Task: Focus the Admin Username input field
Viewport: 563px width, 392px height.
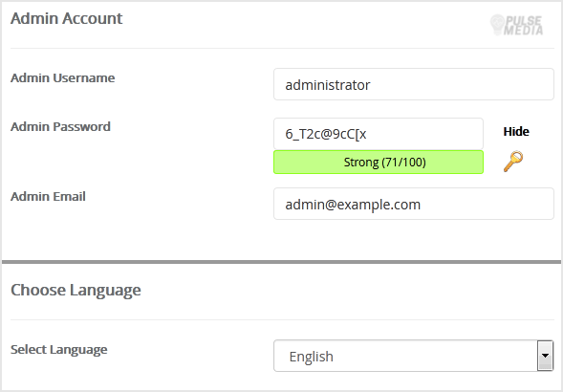Action: (414, 84)
